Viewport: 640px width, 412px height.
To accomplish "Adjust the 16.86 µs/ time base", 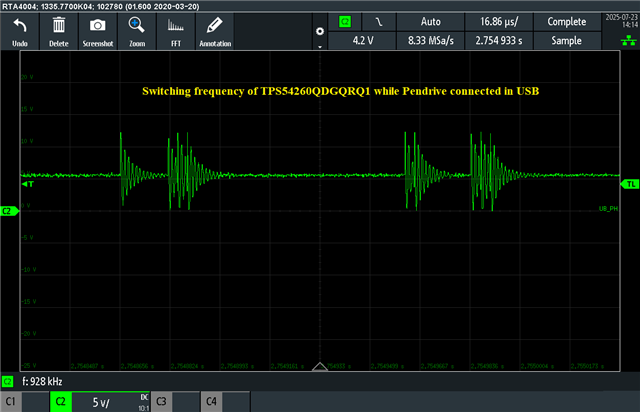I will pyautogui.click(x=499, y=22).
